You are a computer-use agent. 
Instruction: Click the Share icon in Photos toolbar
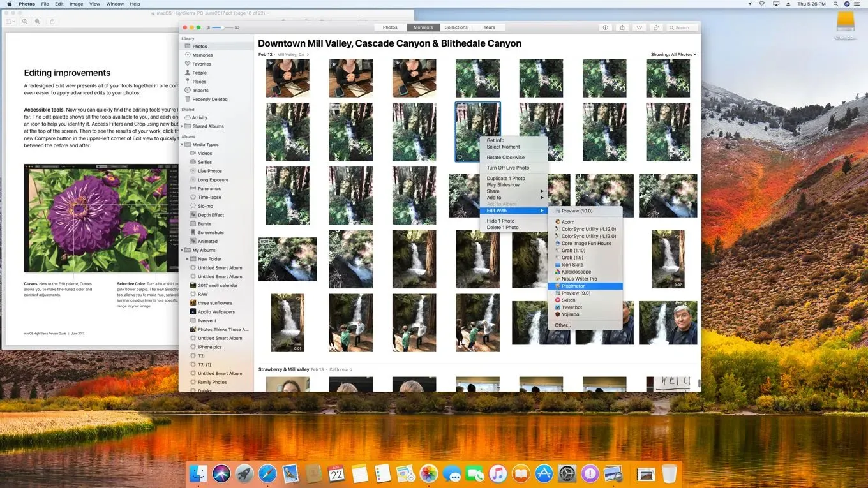pos(622,27)
